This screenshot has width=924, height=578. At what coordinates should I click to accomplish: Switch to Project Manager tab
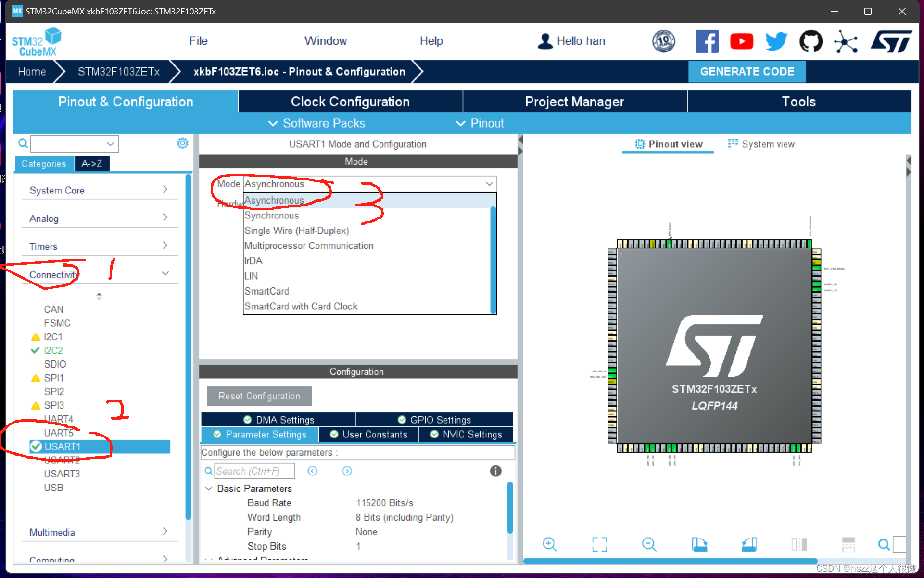575,102
